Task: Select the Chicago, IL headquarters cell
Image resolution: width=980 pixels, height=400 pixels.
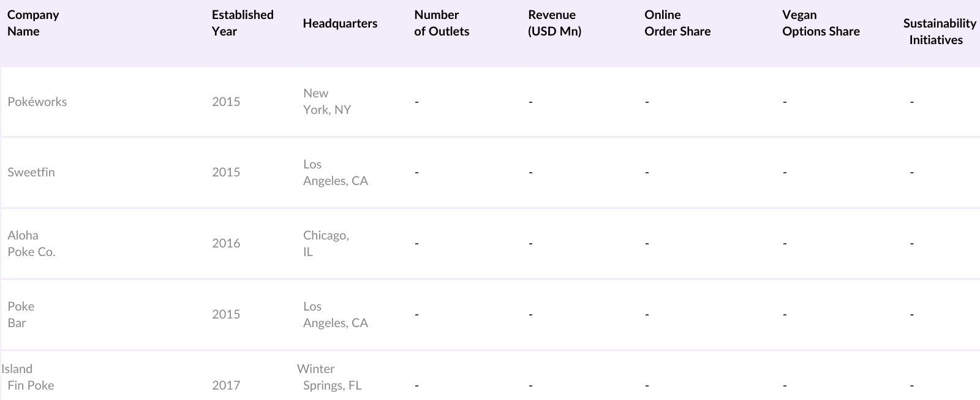Action: (326, 243)
